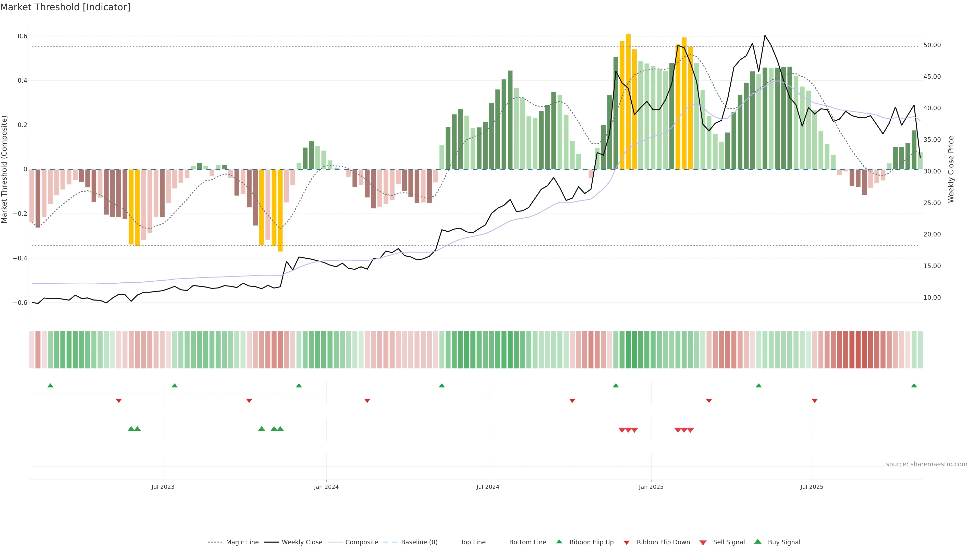Click the Jan 2024 x-axis label
980x551 pixels.
click(326, 487)
